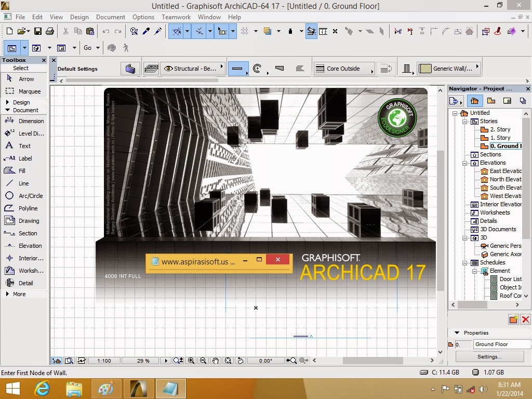Open the Design menu

(79, 17)
